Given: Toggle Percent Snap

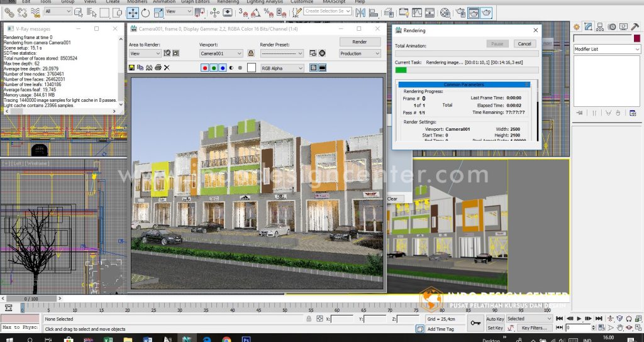Looking at the screenshot, I should [269, 13].
